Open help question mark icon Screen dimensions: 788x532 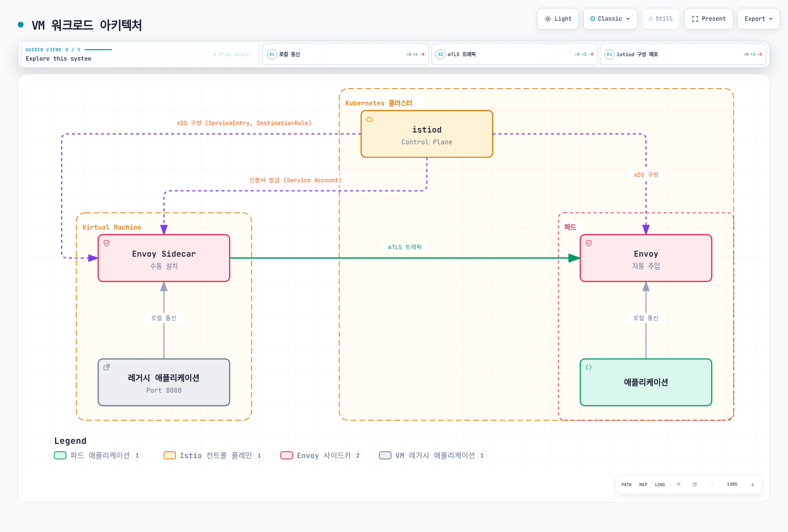pos(694,485)
